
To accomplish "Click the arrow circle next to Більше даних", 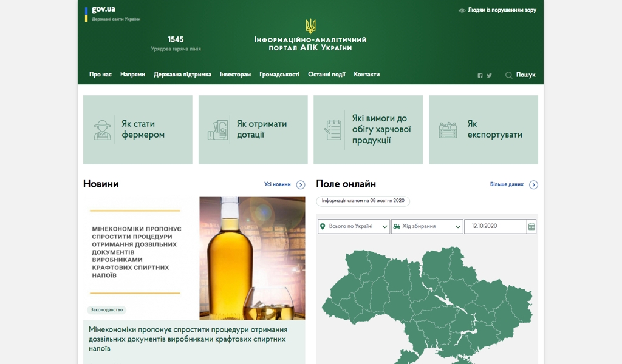I will click(x=533, y=184).
